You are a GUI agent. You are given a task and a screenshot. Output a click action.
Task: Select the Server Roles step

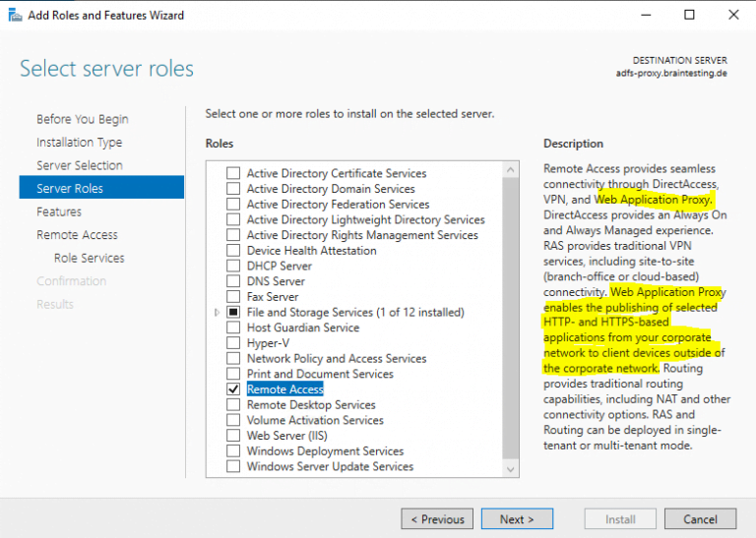pyautogui.click(x=101, y=187)
